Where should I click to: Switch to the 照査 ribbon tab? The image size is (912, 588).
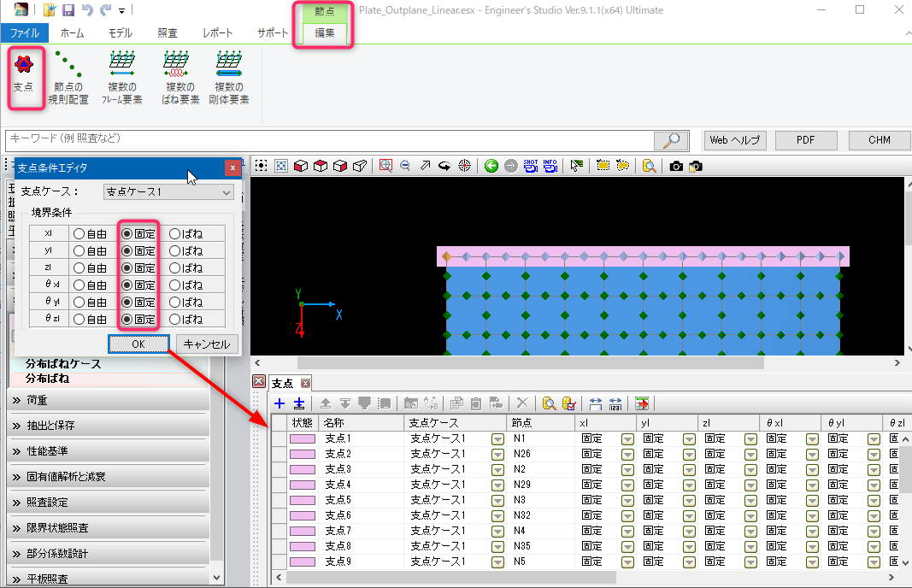(x=168, y=32)
